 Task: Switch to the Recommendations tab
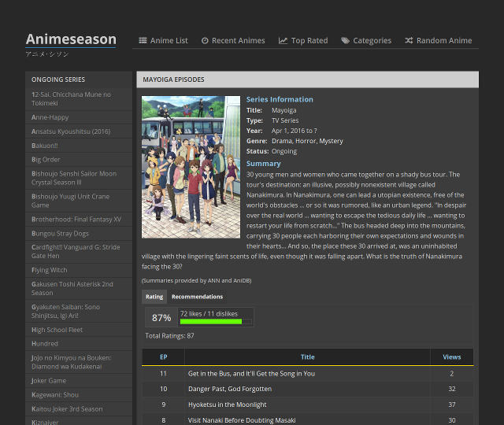tap(197, 297)
